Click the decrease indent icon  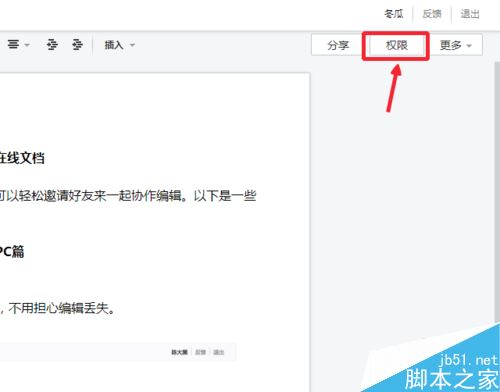coord(52,44)
